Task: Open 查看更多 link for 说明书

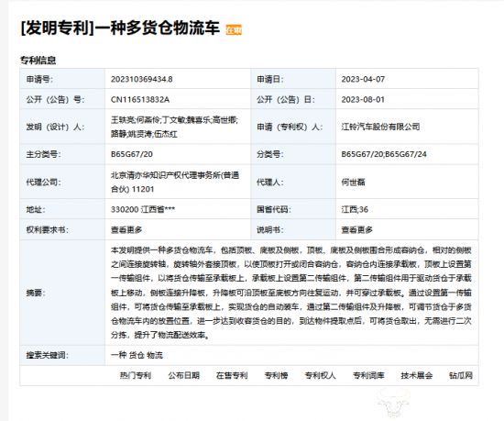Action: (356, 229)
